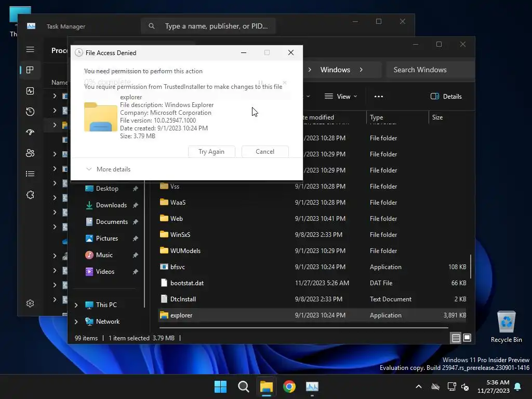Open Task Manager Users page icon

[30, 153]
